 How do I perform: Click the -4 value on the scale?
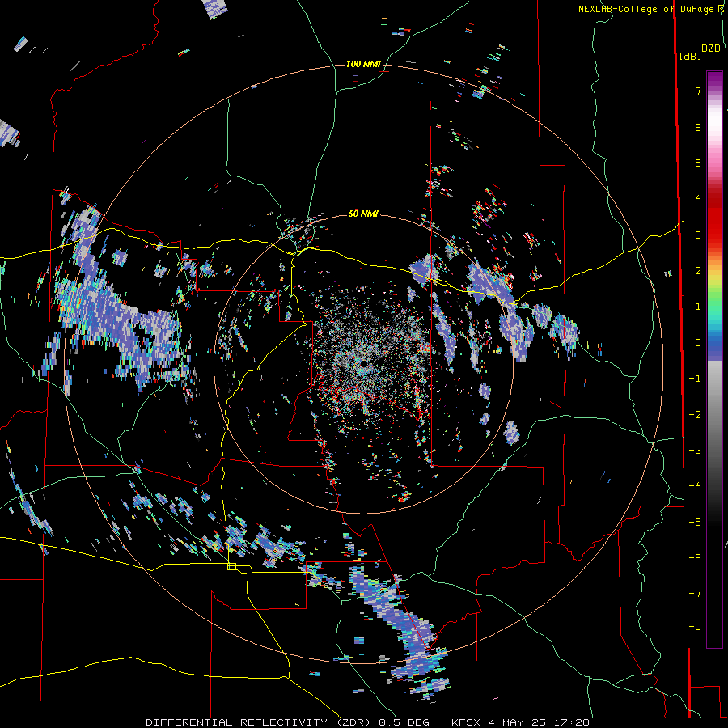[x=695, y=486]
